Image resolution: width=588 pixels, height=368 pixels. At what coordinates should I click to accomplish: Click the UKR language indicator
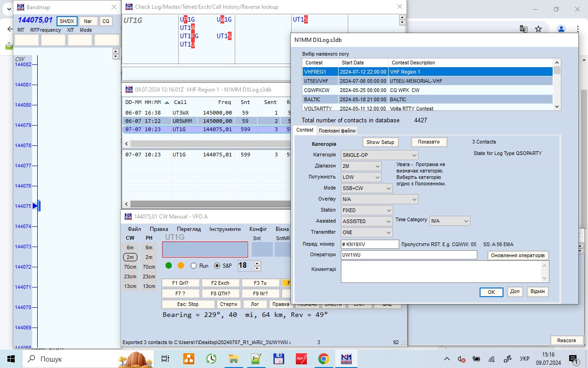[524, 359]
